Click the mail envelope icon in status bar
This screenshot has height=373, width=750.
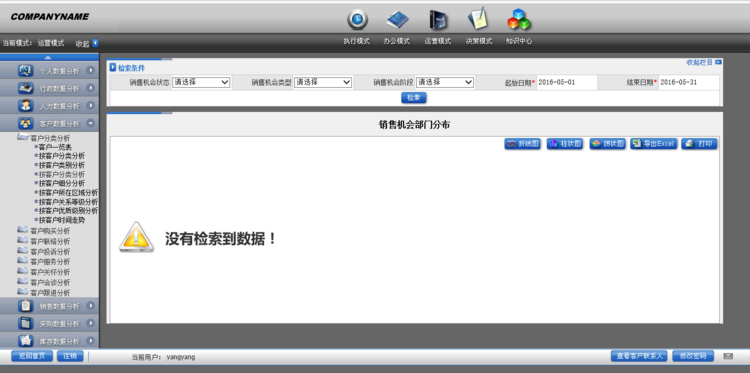[728, 356]
